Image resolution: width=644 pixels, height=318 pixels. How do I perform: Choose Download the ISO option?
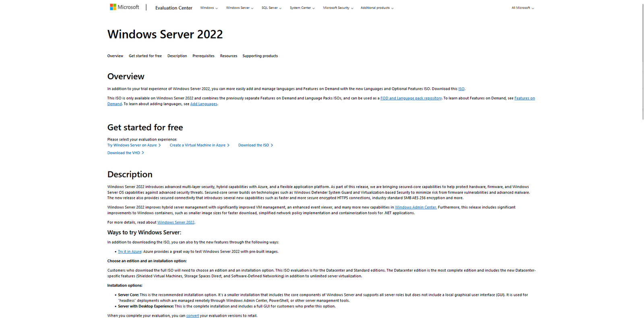[x=254, y=145]
